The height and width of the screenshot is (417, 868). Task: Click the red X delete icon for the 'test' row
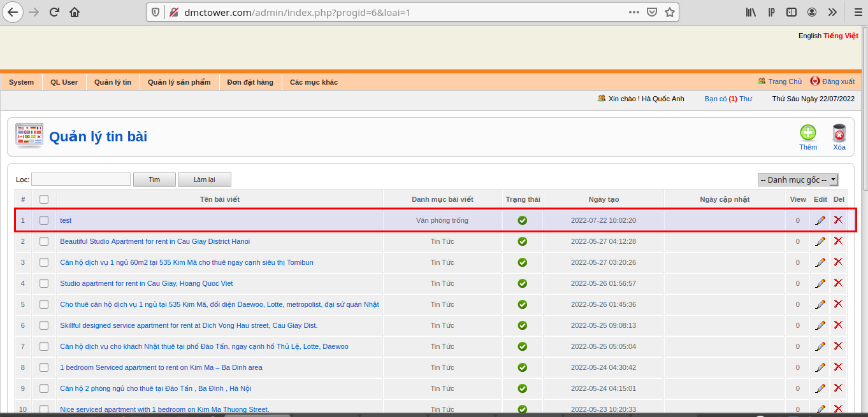838,220
